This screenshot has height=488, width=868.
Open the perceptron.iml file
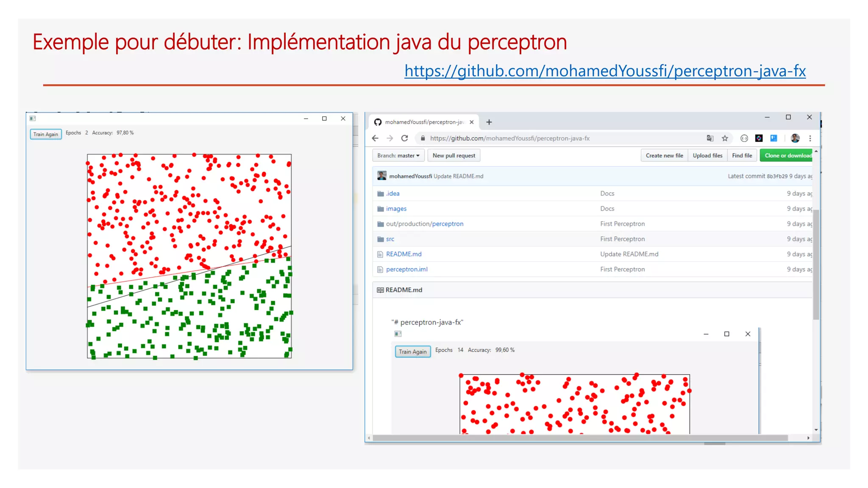407,269
